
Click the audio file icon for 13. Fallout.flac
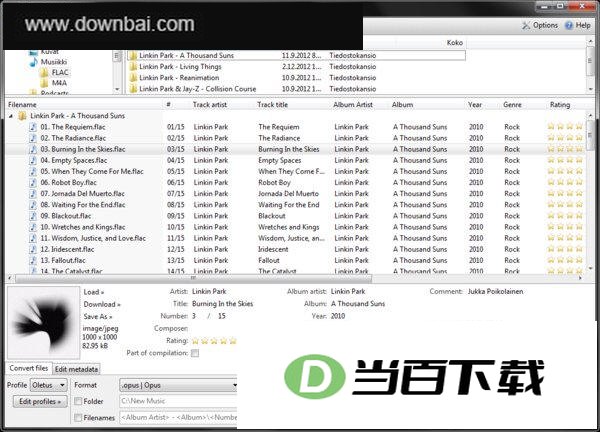tap(34, 260)
